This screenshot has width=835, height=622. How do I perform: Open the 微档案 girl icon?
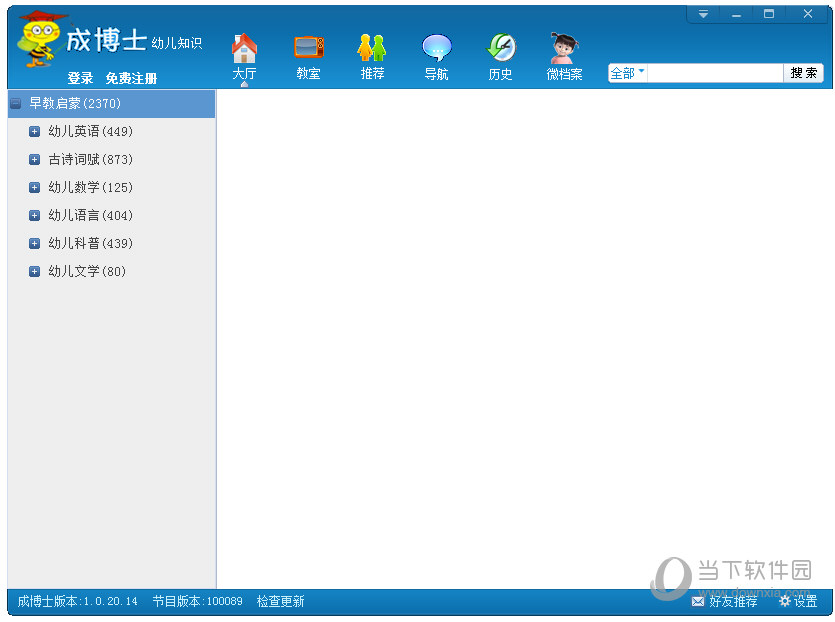(x=564, y=48)
